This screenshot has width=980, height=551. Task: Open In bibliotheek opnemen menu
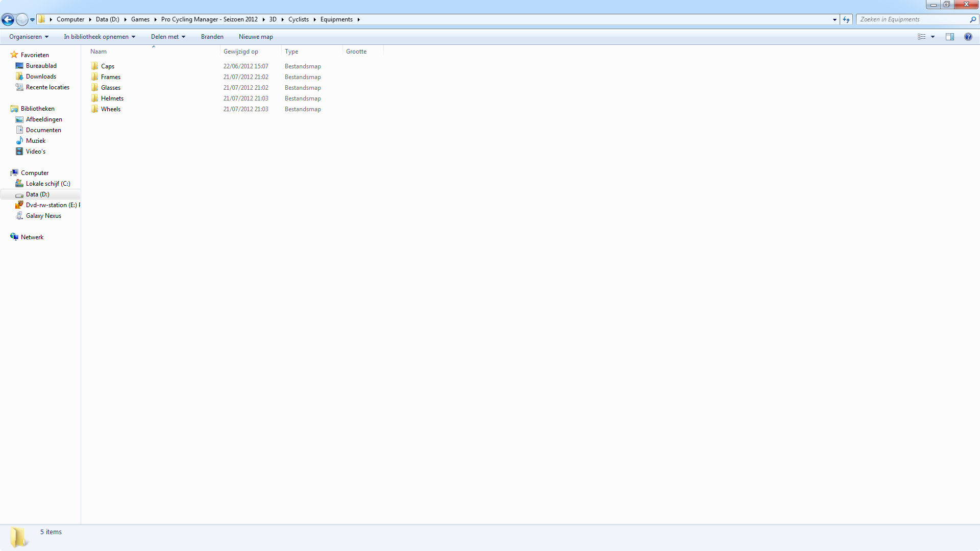coord(100,37)
